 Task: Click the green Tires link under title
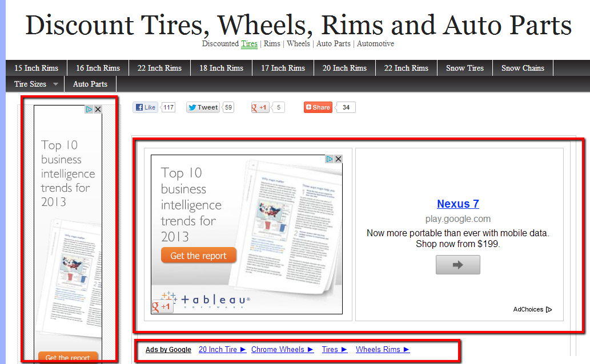pos(249,43)
